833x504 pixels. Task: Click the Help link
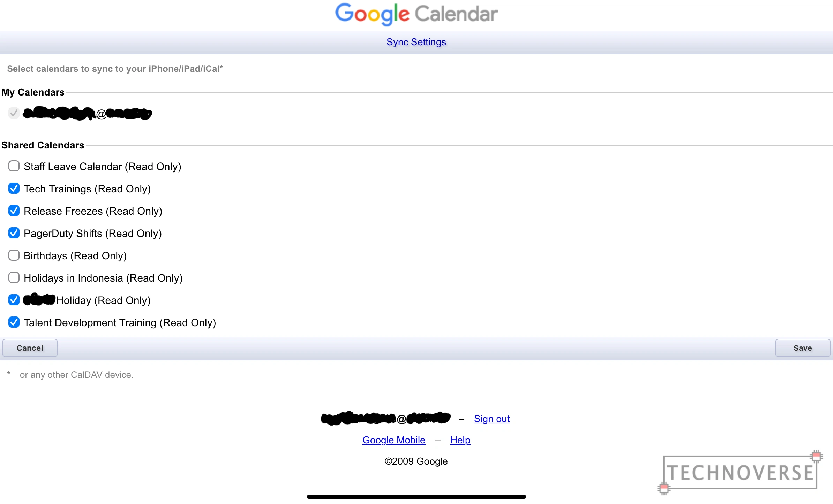(460, 440)
